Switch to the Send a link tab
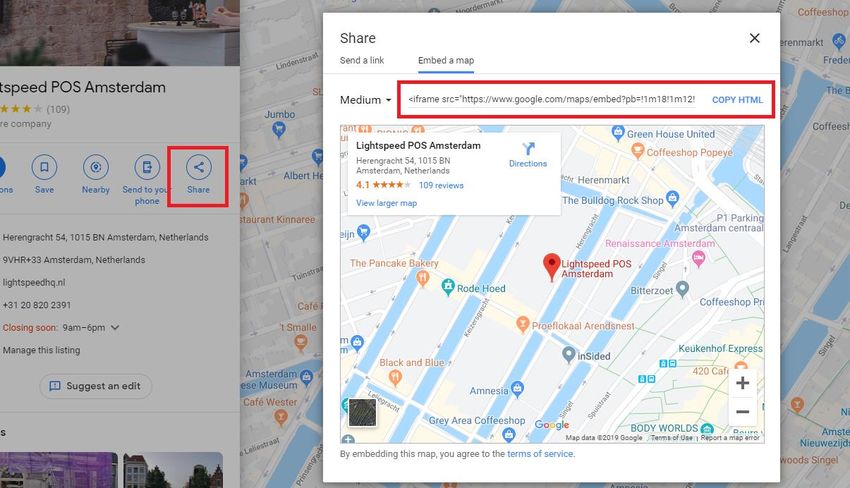Screen dimensions: 850x488 pos(362,60)
